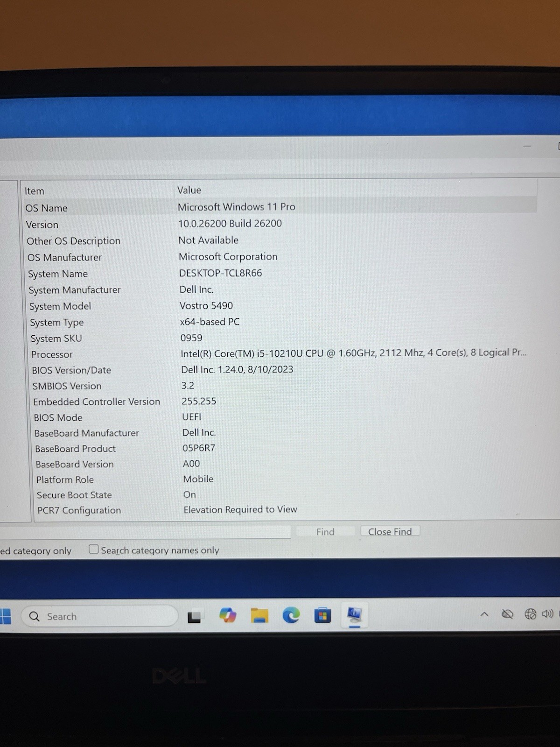Enable Search category names only checkbox
The image size is (560, 747).
point(94,550)
